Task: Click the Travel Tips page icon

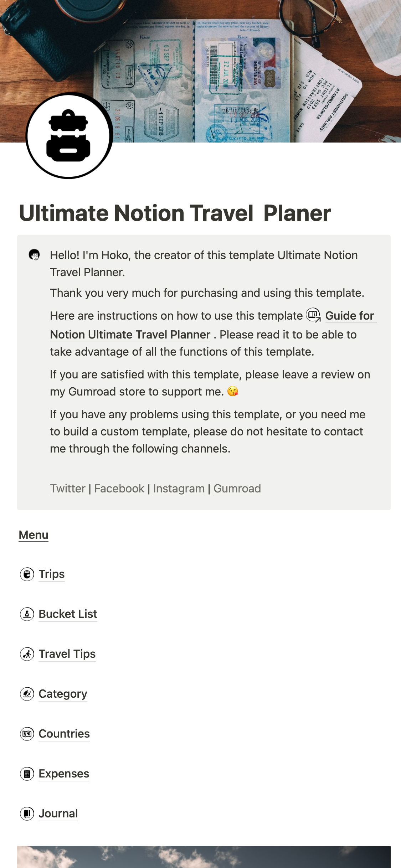Action: point(27,654)
